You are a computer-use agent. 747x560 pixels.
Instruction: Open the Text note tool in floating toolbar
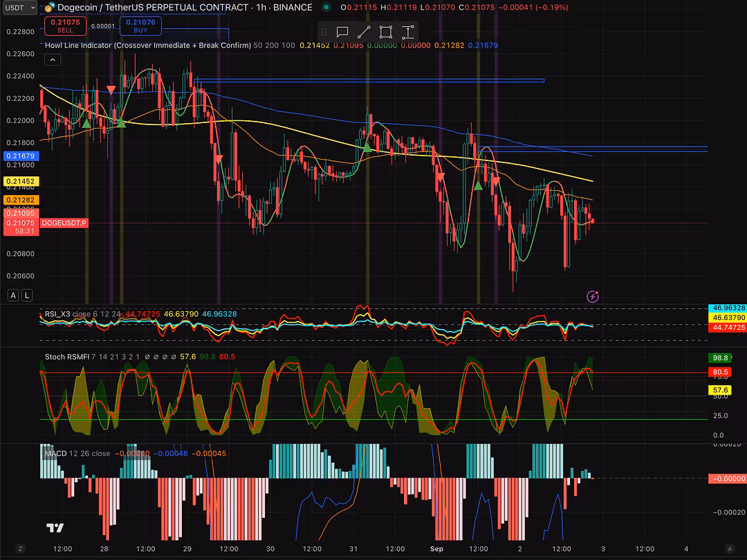point(342,32)
